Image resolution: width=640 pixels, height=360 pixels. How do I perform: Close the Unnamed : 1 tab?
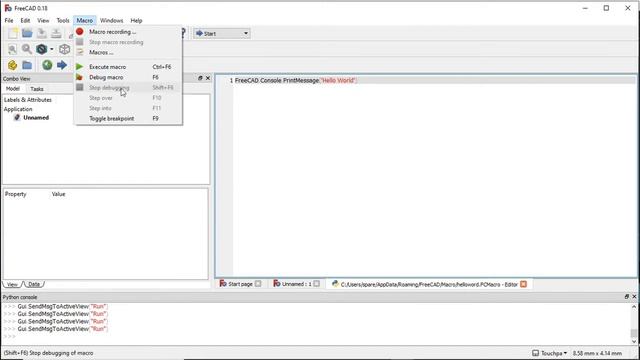tap(316, 284)
